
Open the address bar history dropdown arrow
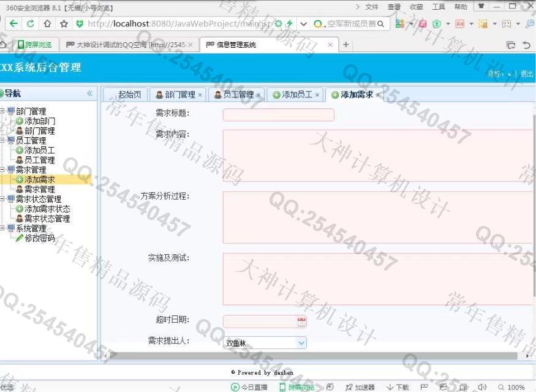click(303, 24)
